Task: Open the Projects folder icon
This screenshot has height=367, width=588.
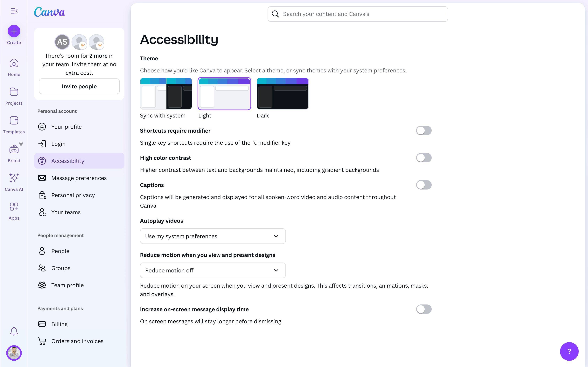Action: coord(14,92)
